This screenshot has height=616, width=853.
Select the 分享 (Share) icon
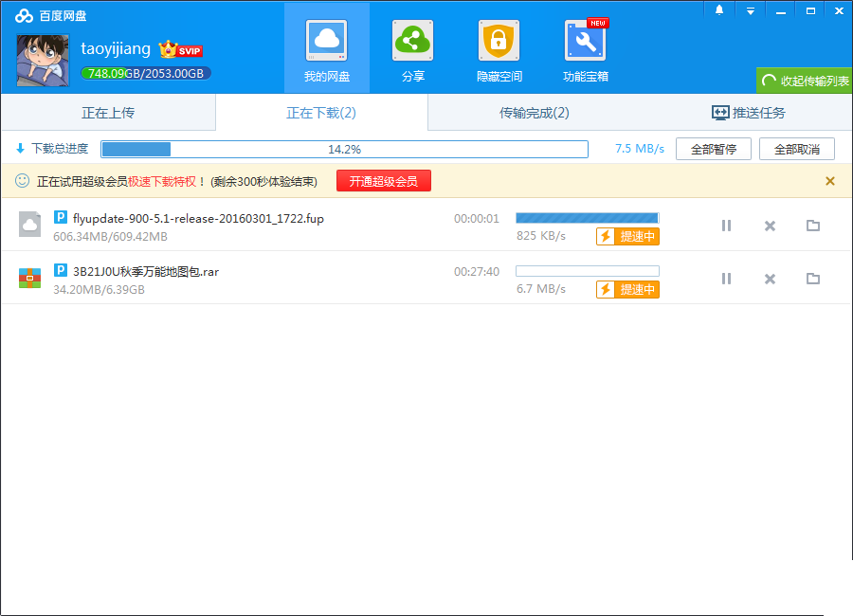point(412,47)
